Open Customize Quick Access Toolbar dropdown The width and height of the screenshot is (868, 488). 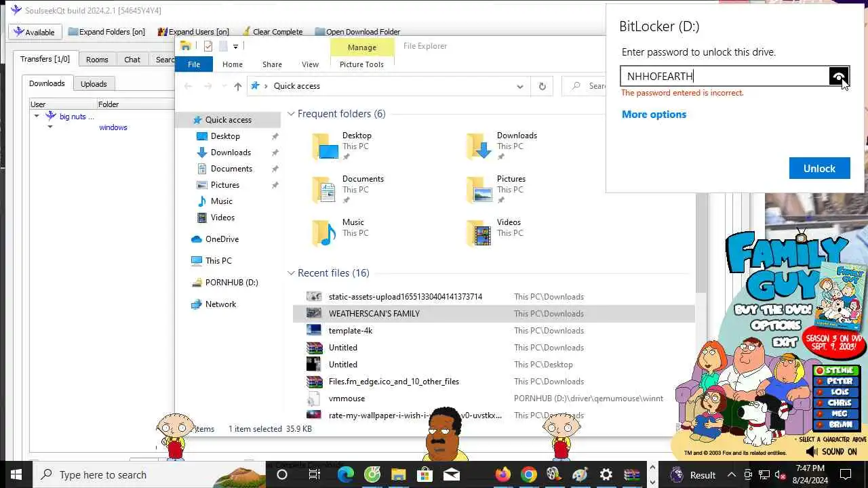[x=235, y=46]
